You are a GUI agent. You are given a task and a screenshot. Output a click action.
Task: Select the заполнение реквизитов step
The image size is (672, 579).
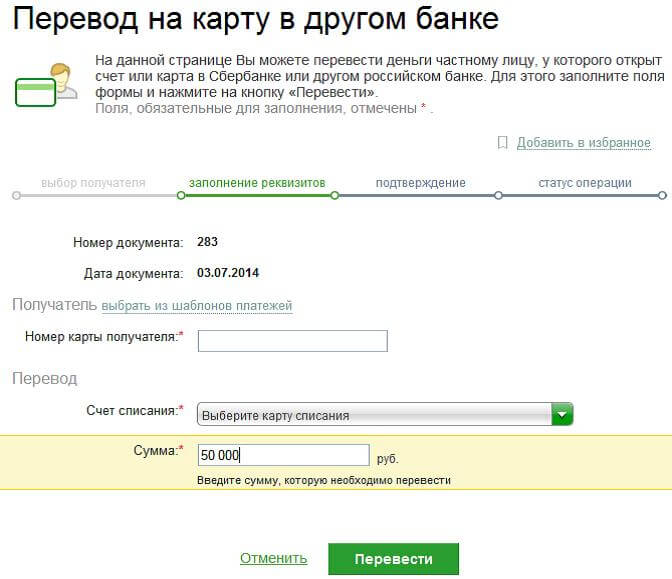257,183
